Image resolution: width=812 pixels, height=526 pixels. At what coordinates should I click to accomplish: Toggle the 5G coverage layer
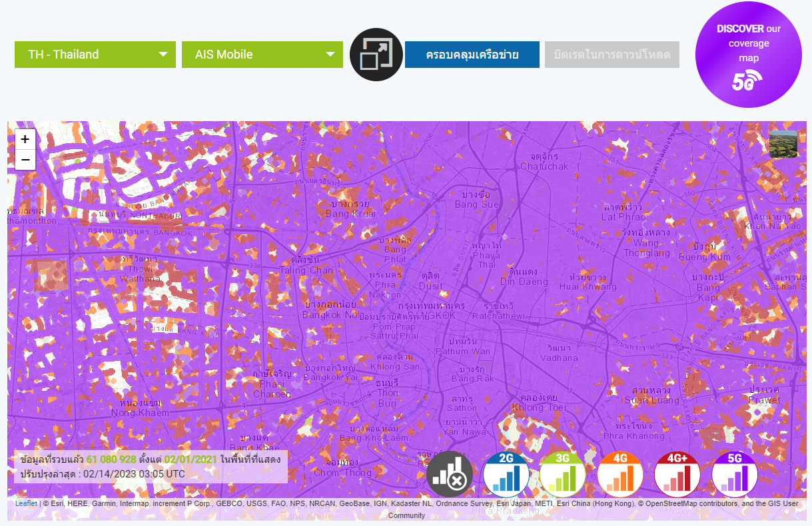click(x=735, y=475)
